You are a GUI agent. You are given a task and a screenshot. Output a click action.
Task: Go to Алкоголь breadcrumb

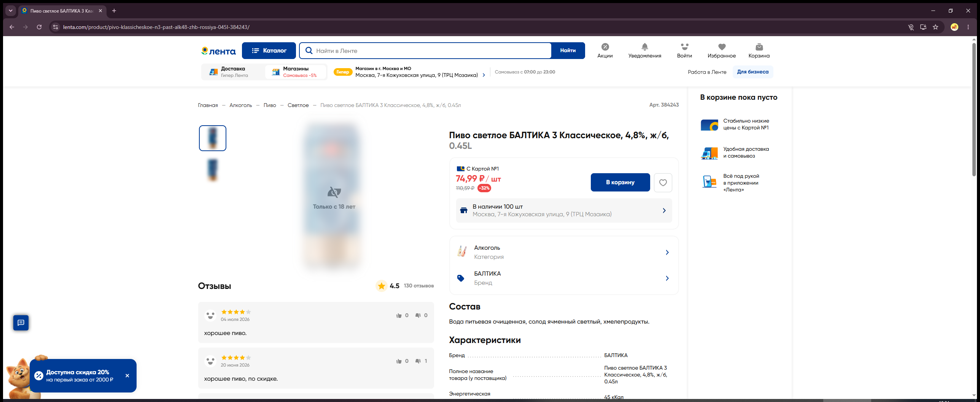[240, 105]
